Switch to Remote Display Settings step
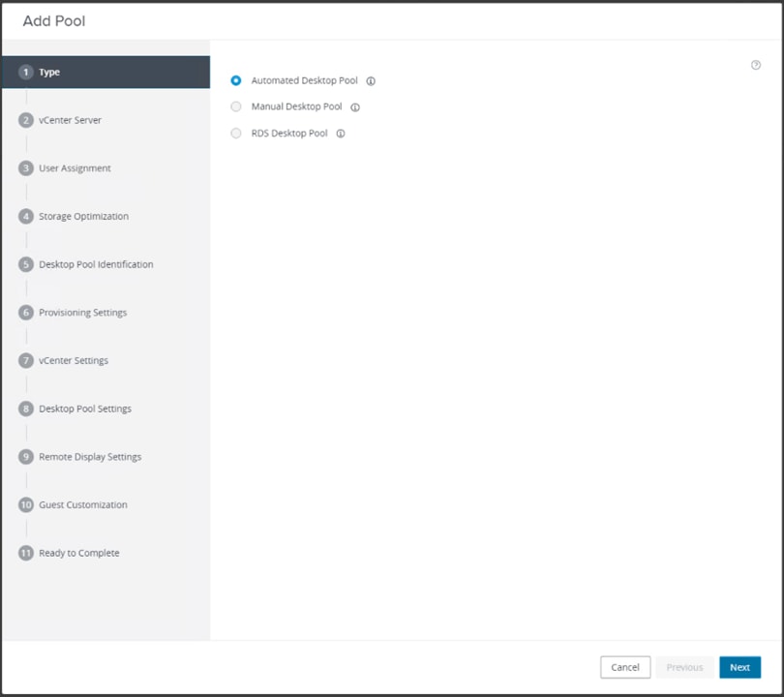 (x=90, y=457)
